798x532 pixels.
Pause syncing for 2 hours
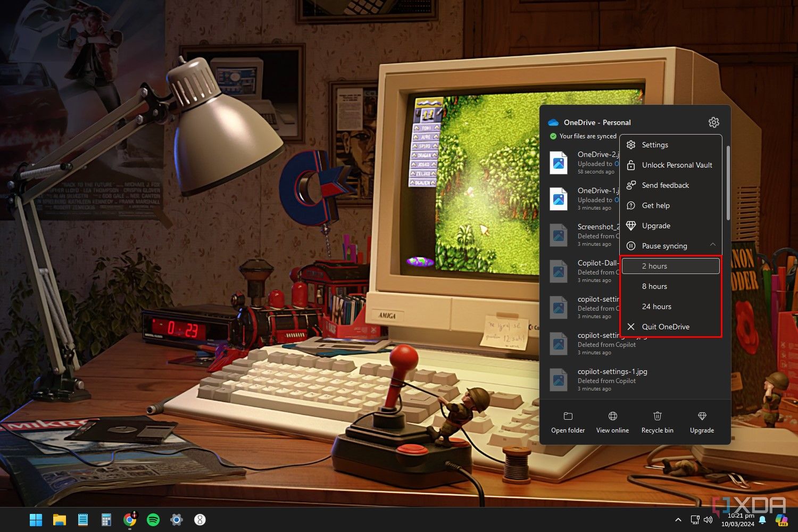(671, 266)
